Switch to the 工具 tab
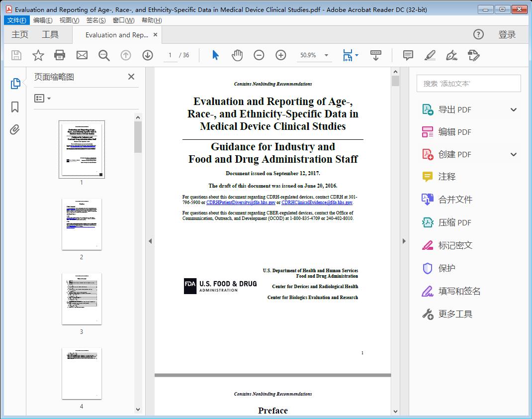Viewport: 532px width, 419px height. [x=50, y=35]
